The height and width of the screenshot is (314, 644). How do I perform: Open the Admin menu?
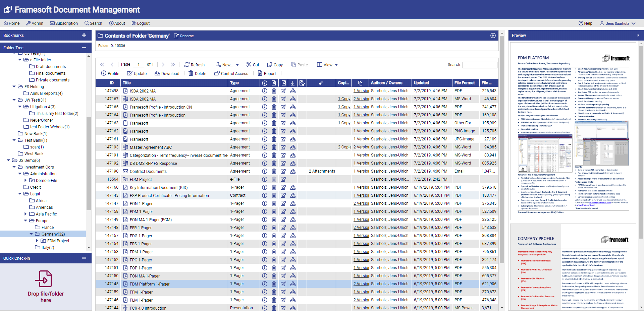35,23
